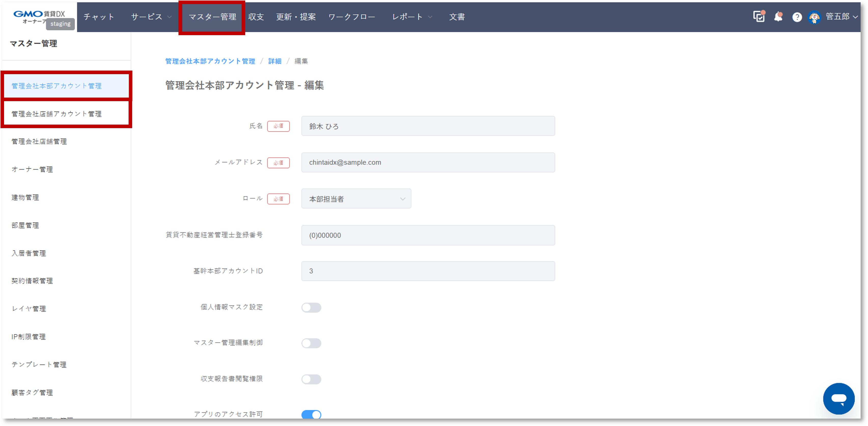Open テンプレート管理 in sidebar

click(39, 365)
